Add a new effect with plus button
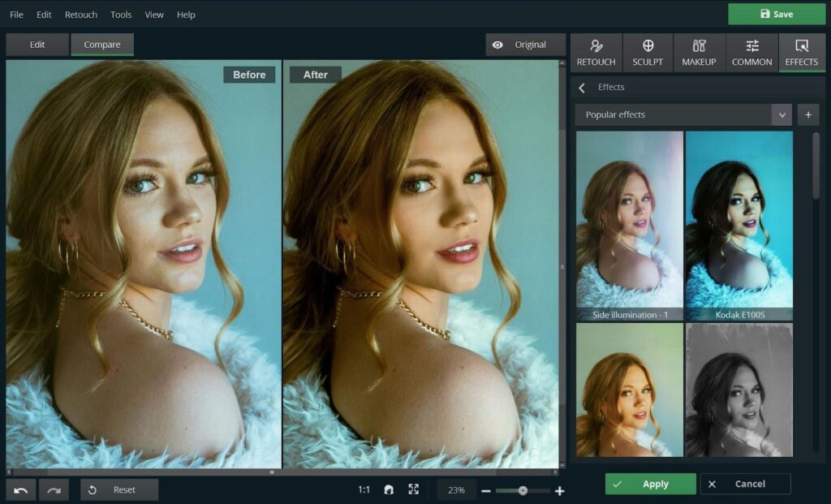Image resolution: width=831 pixels, height=504 pixels. click(x=807, y=114)
